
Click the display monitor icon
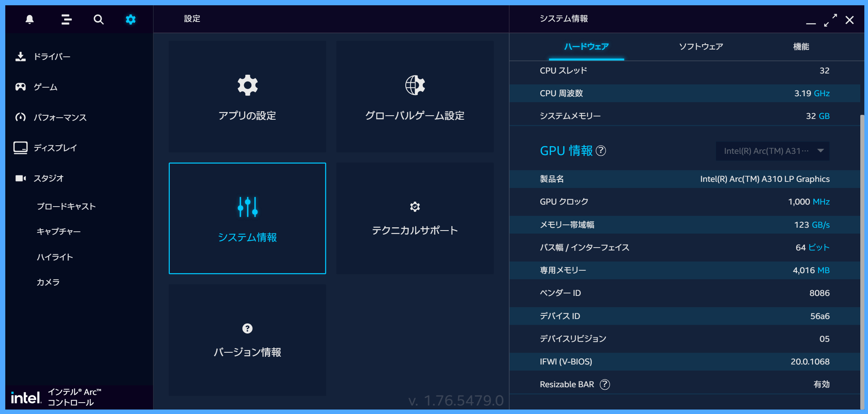click(20, 148)
